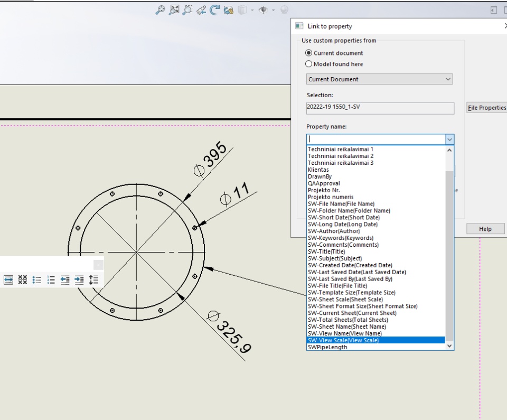Screen dimensions: 507x420
Task: Click the bulleted list formatting icon
Action: tap(36, 280)
